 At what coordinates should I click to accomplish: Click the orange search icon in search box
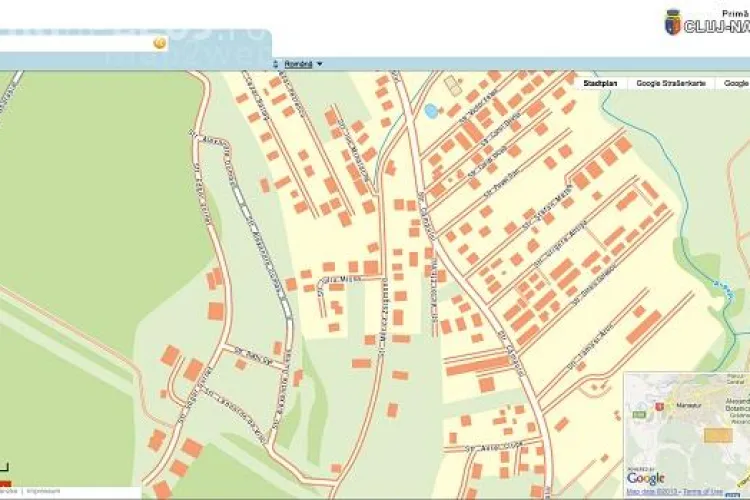[x=159, y=43]
